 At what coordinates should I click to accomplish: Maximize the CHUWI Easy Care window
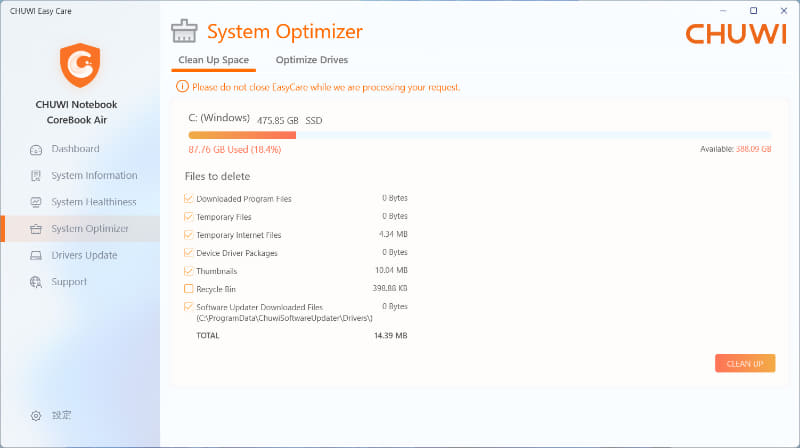753,11
